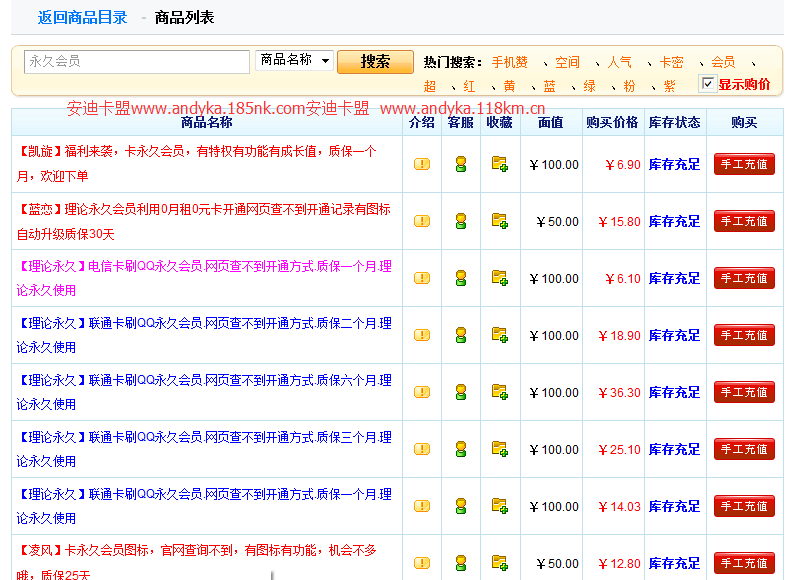Click the 库存状态 column header

coord(674,122)
